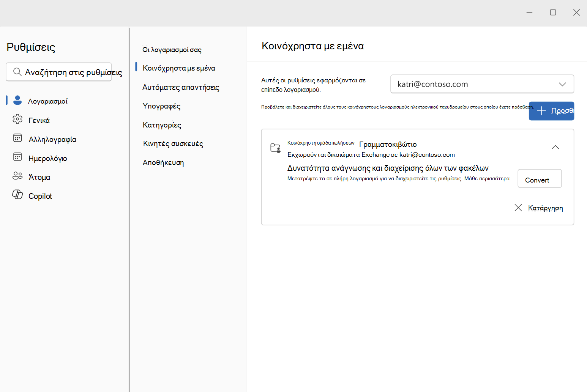Collapse the shared mailbox card chevron
Image resolution: width=587 pixels, height=392 pixels.
[x=555, y=147]
